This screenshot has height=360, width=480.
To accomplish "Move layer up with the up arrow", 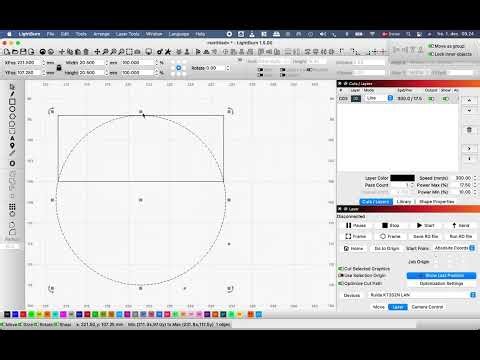I will pyautogui.click(x=469, y=100).
